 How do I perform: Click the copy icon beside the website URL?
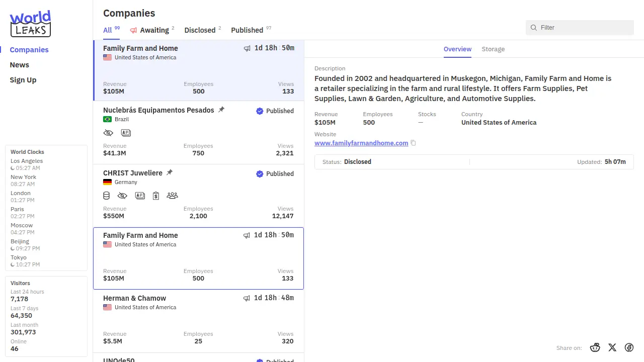[x=413, y=143]
